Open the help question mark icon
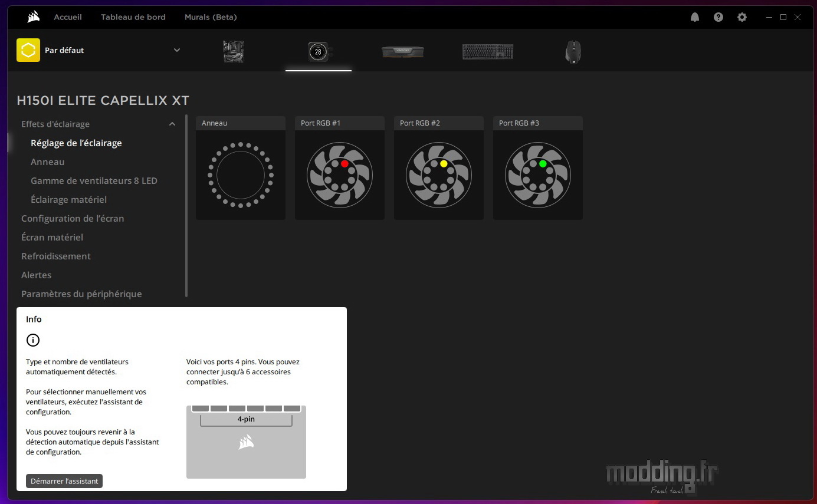817x504 pixels. (x=718, y=17)
